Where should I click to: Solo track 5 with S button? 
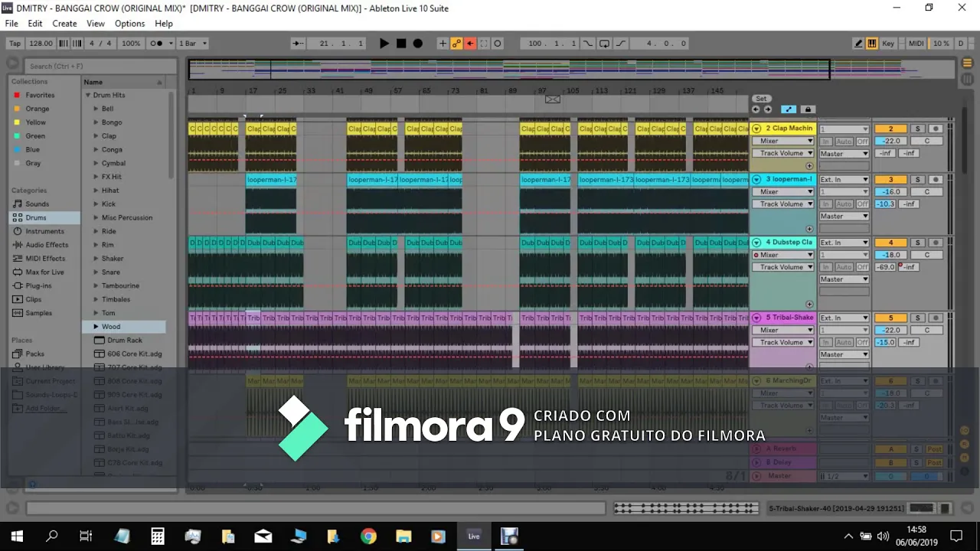[x=918, y=318]
